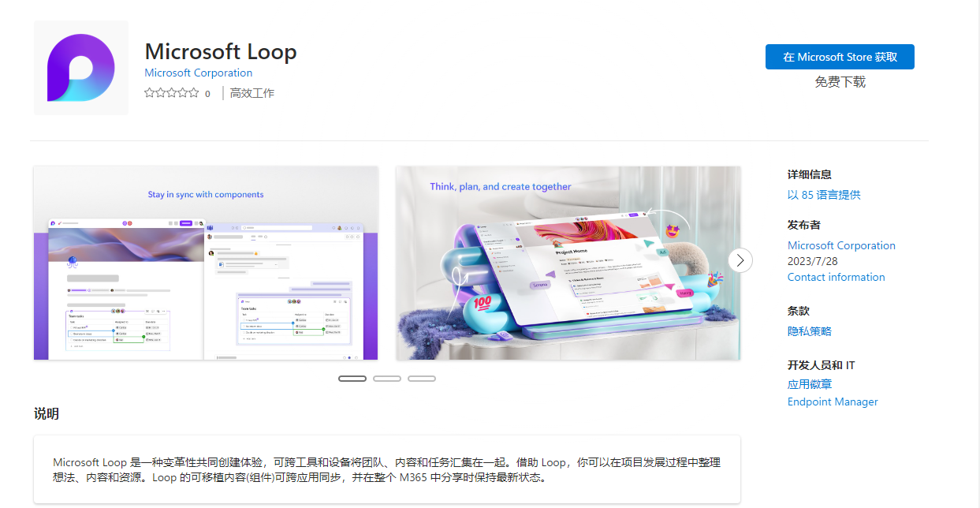Show next screenshots with the right arrow
The width and height of the screenshot is (980, 508).
(740, 260)
